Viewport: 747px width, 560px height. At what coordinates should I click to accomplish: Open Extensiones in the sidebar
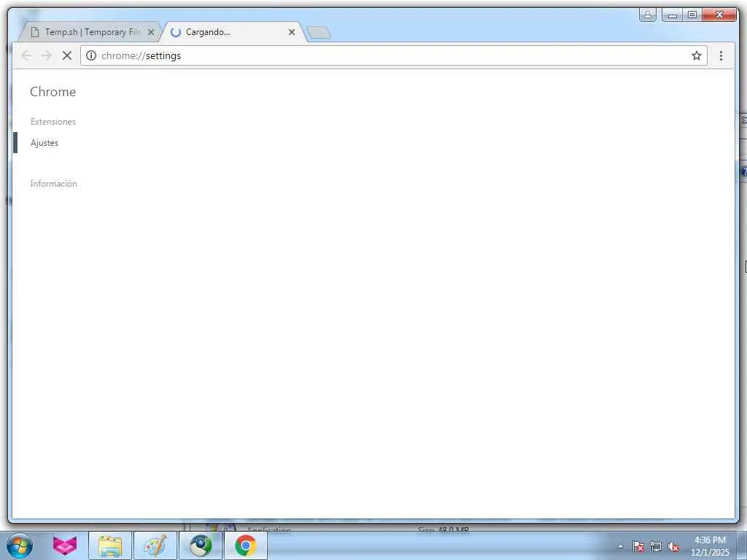click(x=53, y=122)
